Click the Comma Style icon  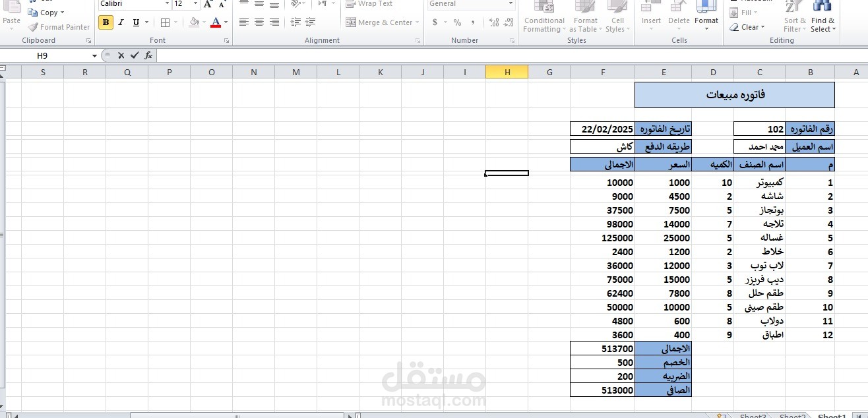473,22
